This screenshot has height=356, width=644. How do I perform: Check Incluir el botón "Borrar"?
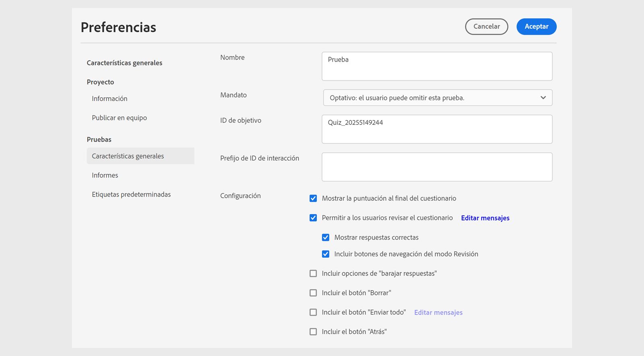coord(313,293)
